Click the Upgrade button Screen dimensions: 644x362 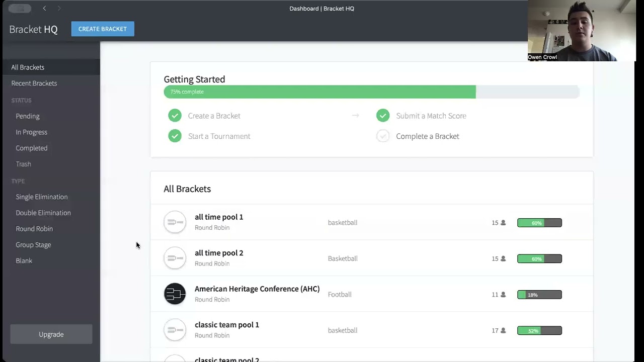[x=51, y=334]
